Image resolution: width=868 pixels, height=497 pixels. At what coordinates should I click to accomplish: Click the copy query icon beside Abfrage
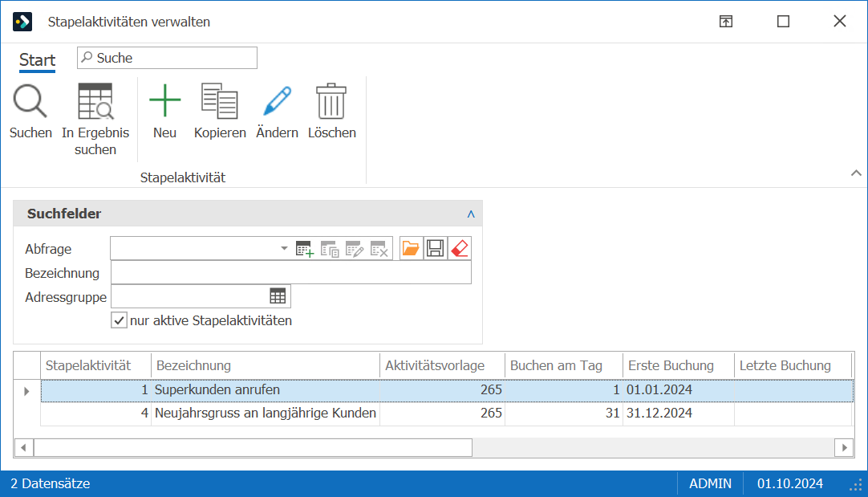pos(330,249)
